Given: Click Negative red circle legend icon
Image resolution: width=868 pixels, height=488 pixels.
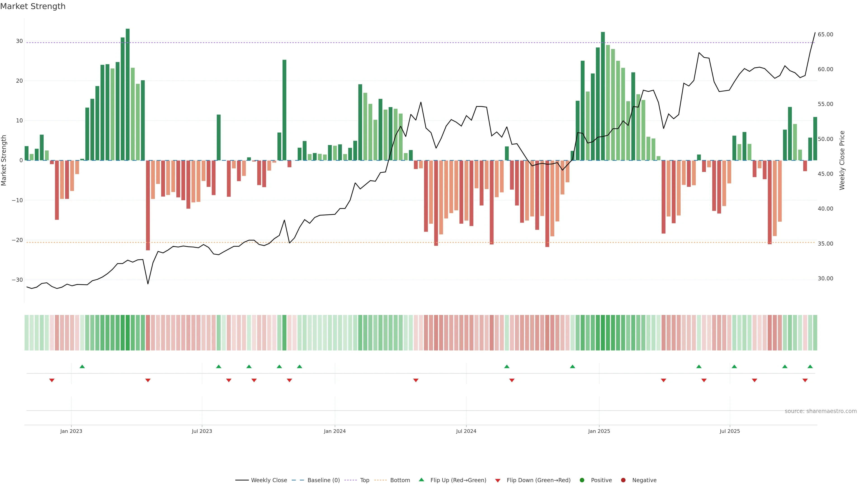Looking at the screenshot, I should point(623,480).
